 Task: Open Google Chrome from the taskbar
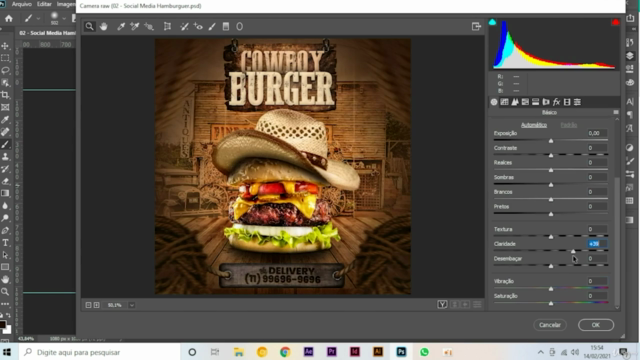tap(285, 352)
